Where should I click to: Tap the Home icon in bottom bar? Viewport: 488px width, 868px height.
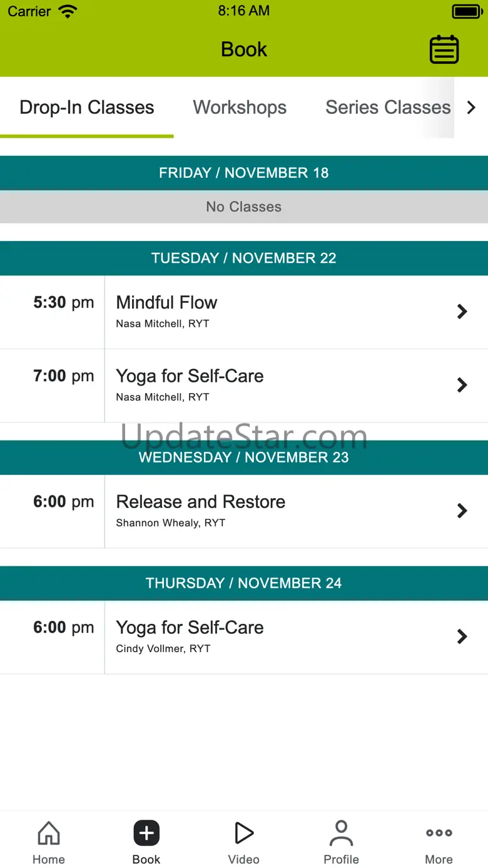tap(49, 834)
